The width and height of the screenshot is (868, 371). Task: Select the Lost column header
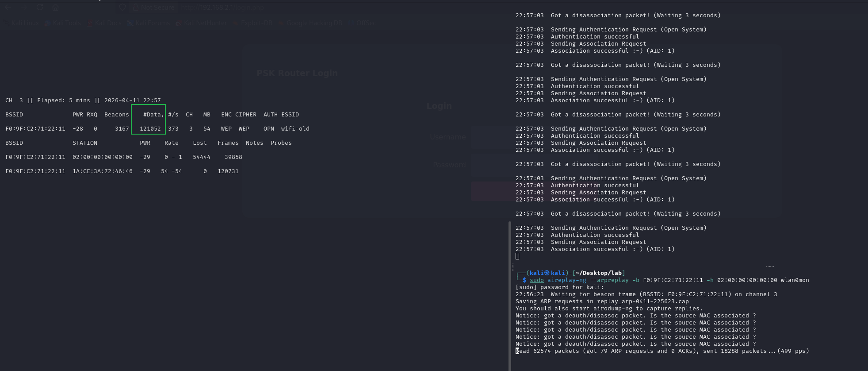tap(200, 143)
